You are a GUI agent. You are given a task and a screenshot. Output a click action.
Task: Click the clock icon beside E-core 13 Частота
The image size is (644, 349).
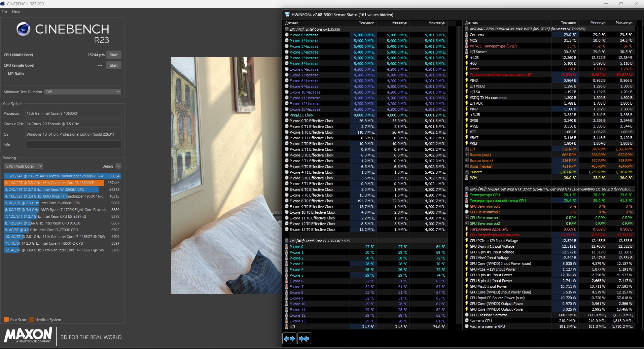pos(287,109)
